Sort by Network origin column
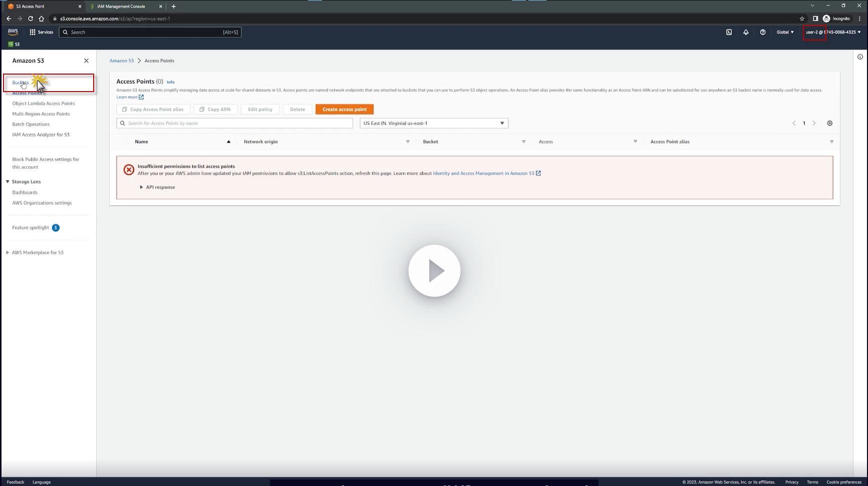Viewport: 868px width, 486px height. [408, 142]
